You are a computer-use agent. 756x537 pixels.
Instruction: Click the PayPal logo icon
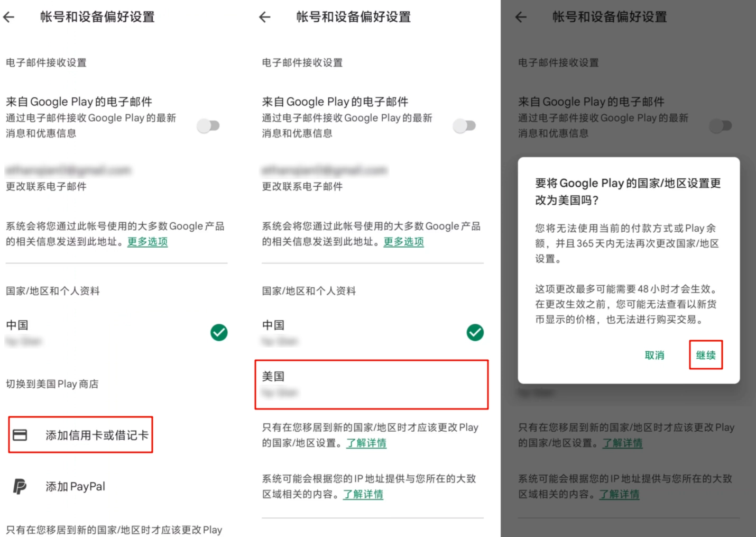[20, 486]
